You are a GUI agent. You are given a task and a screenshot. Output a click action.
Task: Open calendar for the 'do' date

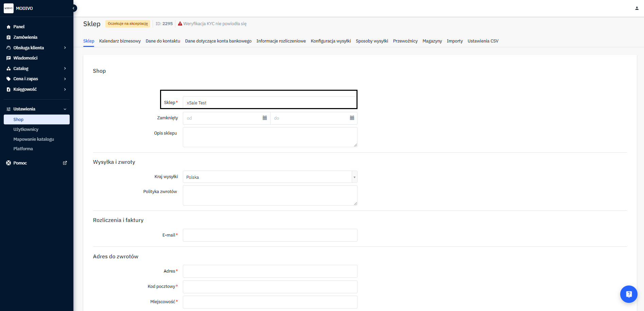tap(352, 118)
